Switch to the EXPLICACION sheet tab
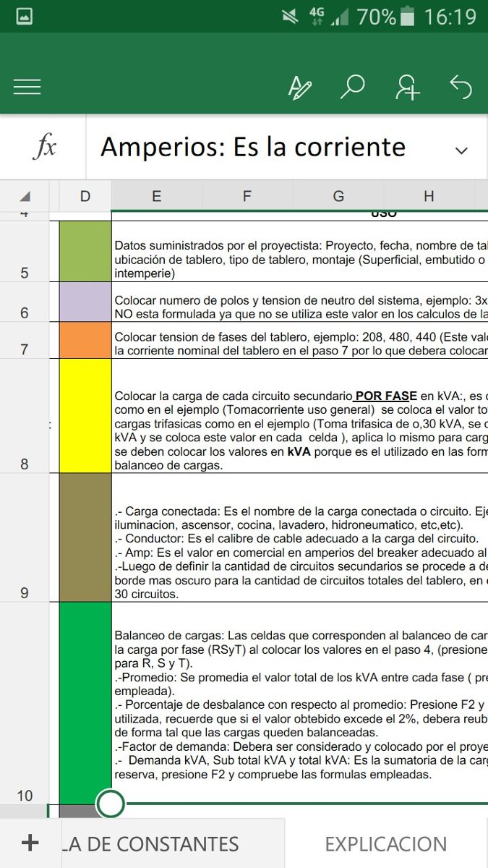 pyautogui.click(x=386, y=843)
